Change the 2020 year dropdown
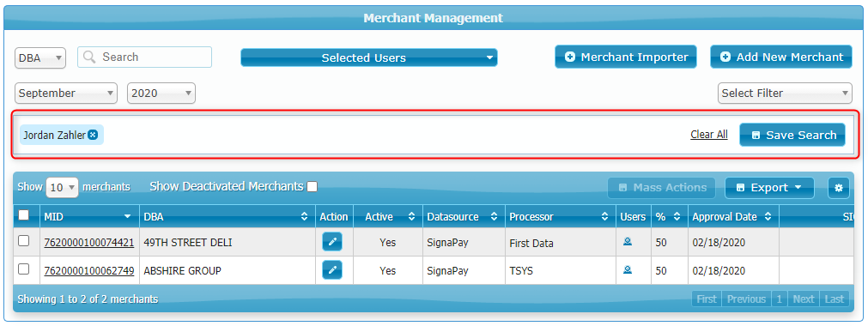Image resolution: width=868 pixels, height=326 pixels. click(161, 93)
